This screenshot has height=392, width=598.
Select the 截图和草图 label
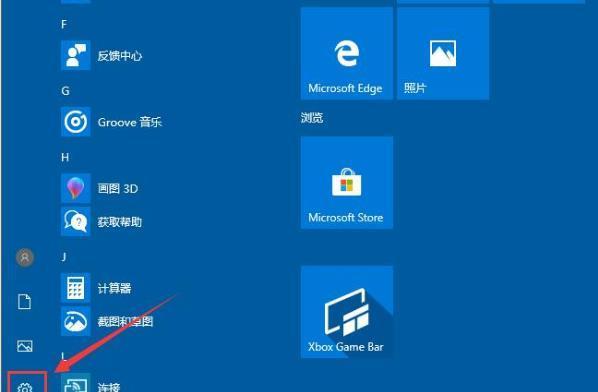click(125, 321)
